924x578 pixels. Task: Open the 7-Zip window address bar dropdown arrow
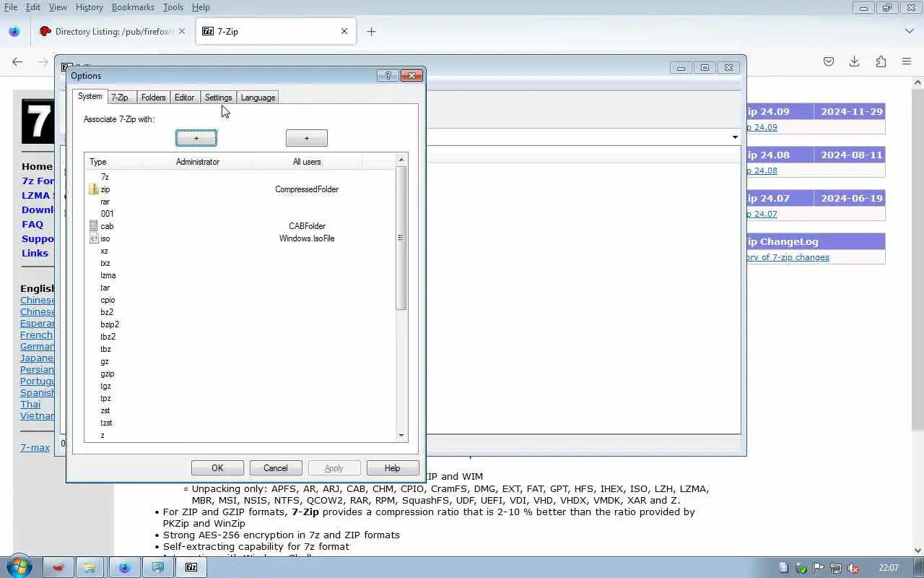(x=735, y=137)
